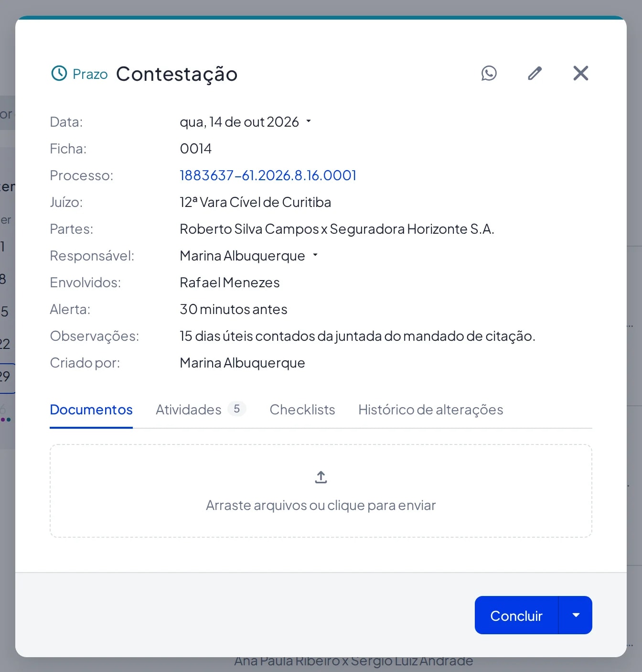Click 12ª Vara Cível de Curitiba
The height and width of the screenshot is (672, 642).
[x=255, y=202]
